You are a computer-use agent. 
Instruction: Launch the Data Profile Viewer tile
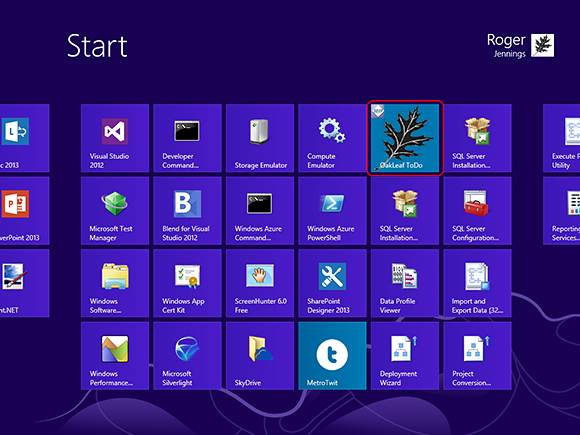click(405, 283)
